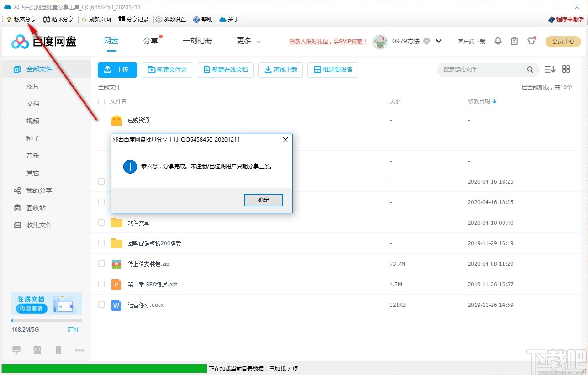Click the 扩容 storage expansion link
The width and height of the screenshot is (588, 375).
[x=73, y=329]
